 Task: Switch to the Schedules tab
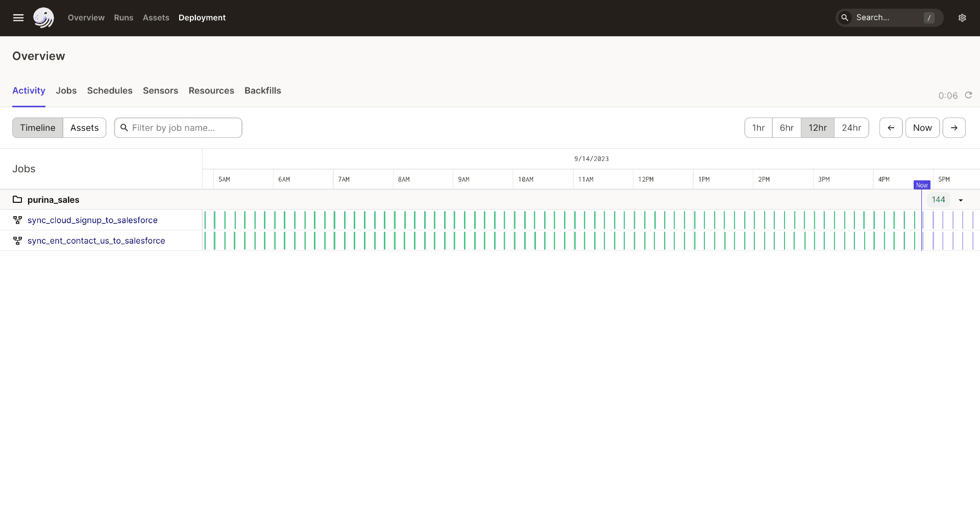[110, 91]
